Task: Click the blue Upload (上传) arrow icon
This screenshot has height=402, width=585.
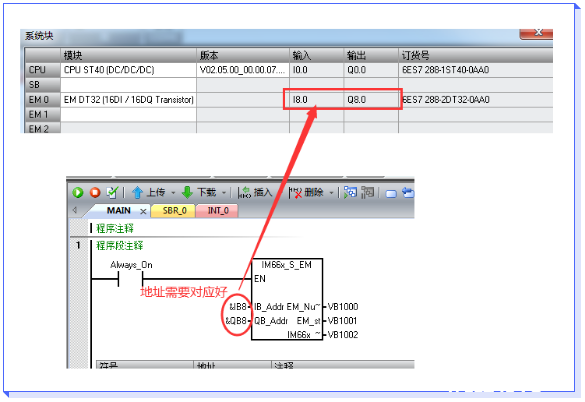Action: coord(137,193)
